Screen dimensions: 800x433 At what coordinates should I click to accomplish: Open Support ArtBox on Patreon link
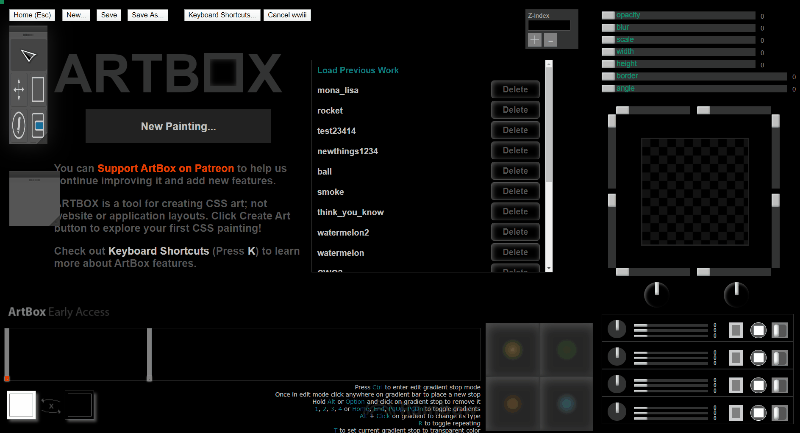(165, 168)
